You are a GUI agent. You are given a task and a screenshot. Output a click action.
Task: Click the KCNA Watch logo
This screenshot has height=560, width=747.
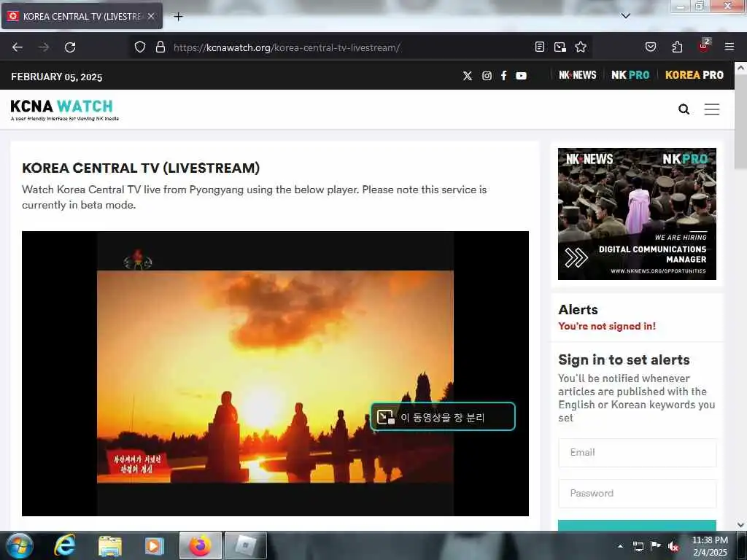(64, 109)
